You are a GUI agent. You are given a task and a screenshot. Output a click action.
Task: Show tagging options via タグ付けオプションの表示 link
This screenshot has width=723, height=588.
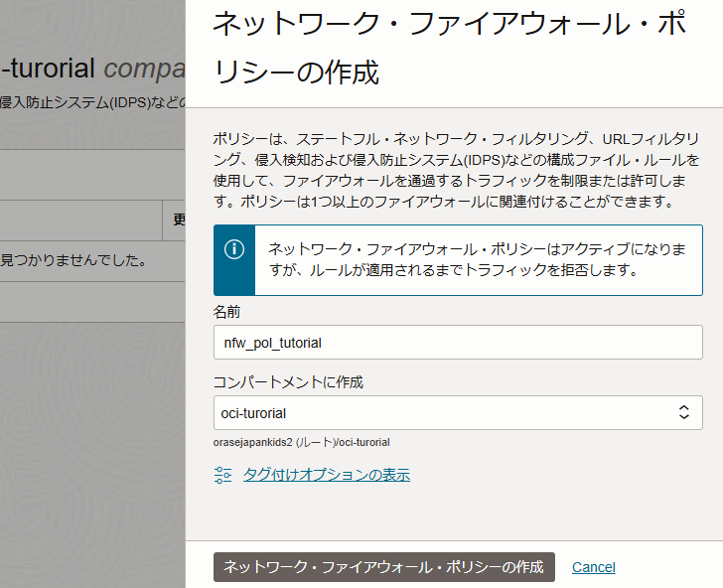326,475
